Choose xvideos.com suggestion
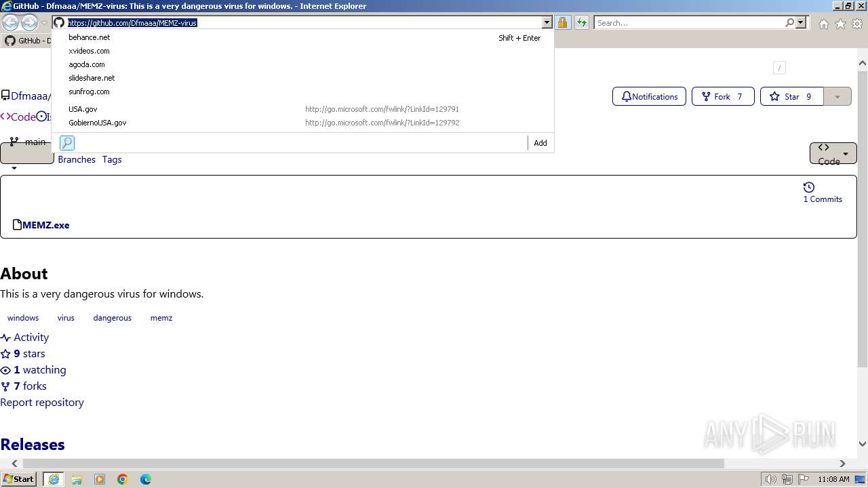This screenshot has height=488, width=868. click(302, 51)
